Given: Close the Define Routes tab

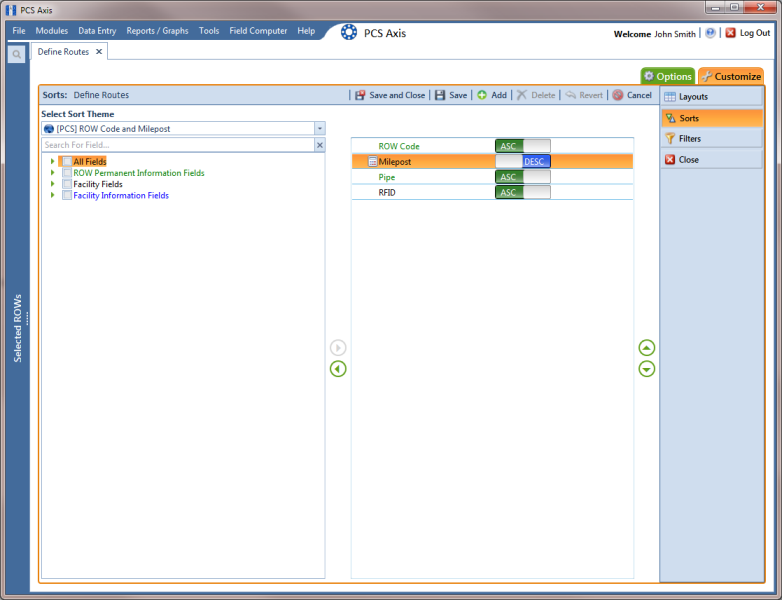Looking at the screenshot, I should (99, 52).
